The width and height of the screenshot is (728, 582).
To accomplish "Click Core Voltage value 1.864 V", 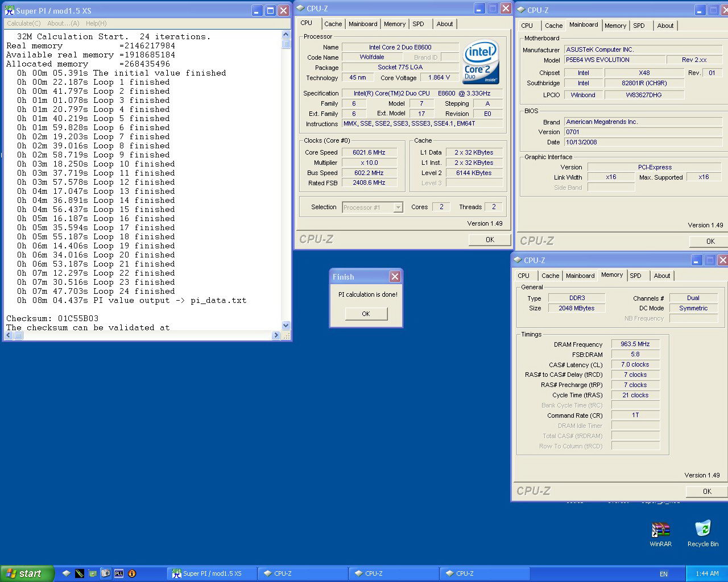I will click(x=439, y=78).
